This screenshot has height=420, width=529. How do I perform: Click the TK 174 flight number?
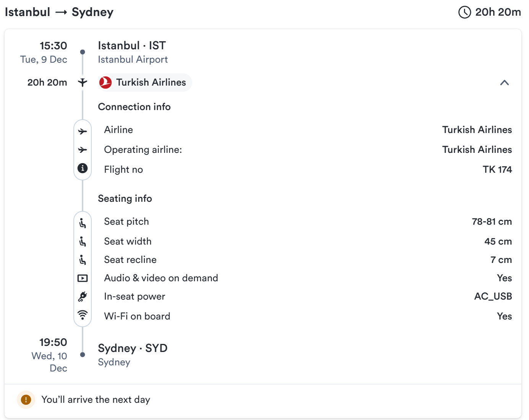click(497, 170)
